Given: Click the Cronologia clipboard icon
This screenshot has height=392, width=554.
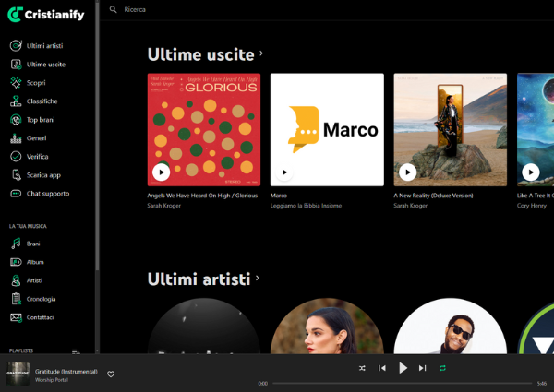Looking at the screenshot, I should [16, 299].
